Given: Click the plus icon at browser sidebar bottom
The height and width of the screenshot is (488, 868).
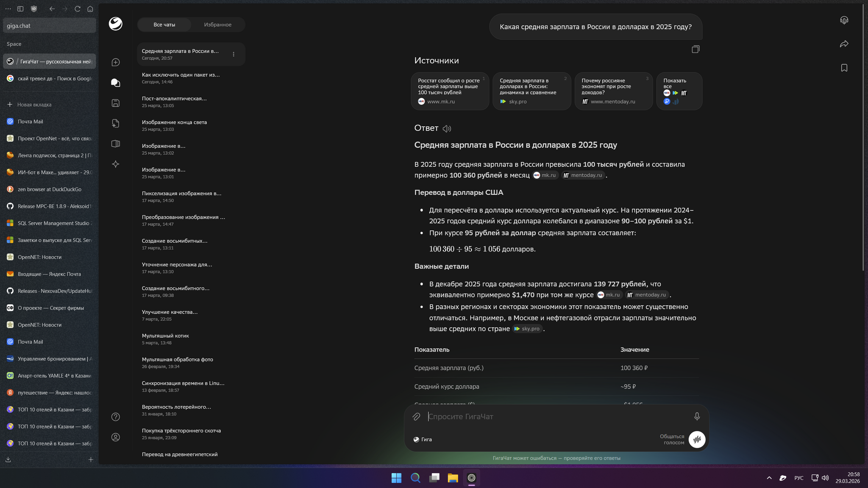Looking at the screenshot, I should tap(91, 459).
